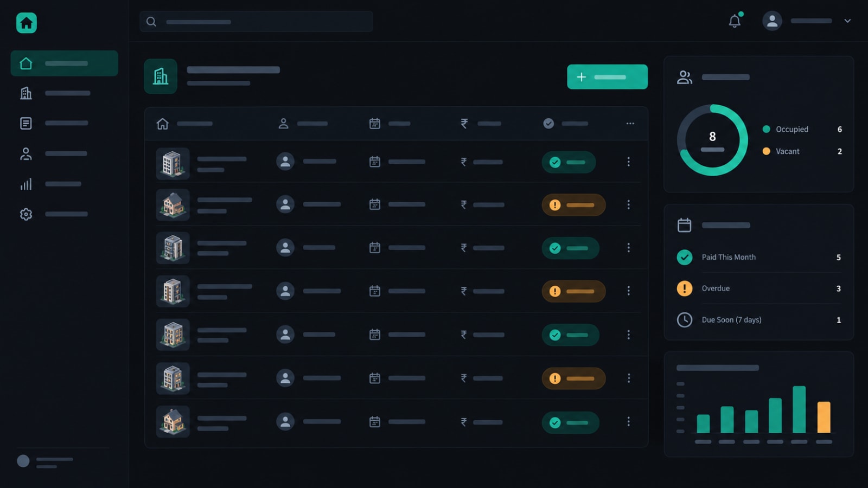Viewport: 868px width, 488px height.
Task: Click the 'Occupied' legend label
Action: [x=792, y=129]
